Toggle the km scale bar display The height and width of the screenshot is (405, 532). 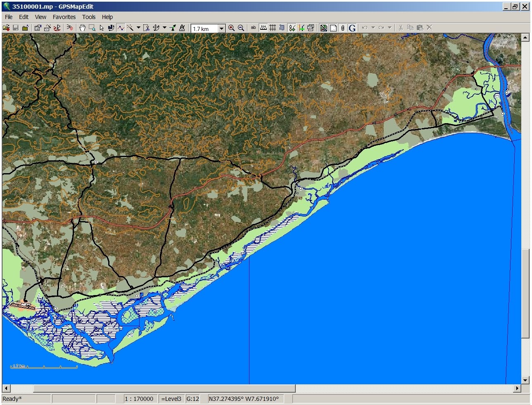click(x=263, y=28)
